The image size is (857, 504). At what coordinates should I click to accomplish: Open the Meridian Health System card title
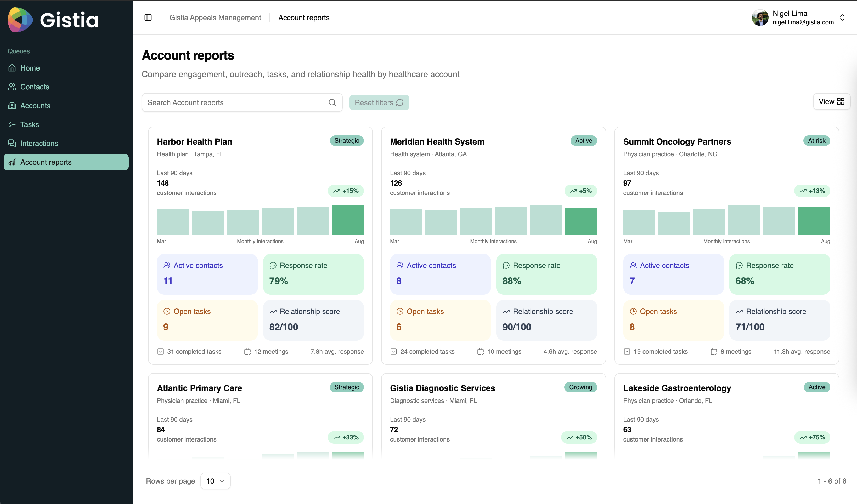[437, 142]
